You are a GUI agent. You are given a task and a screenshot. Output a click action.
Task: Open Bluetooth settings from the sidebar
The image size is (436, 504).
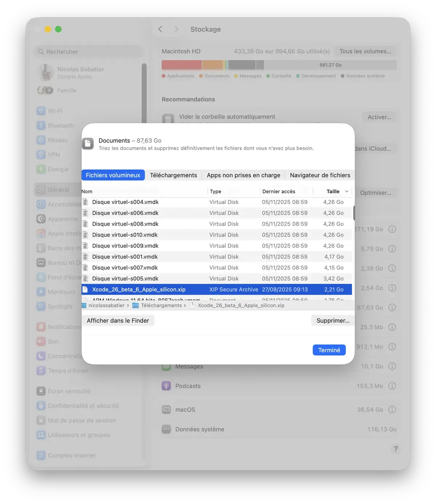coord(60,125)
